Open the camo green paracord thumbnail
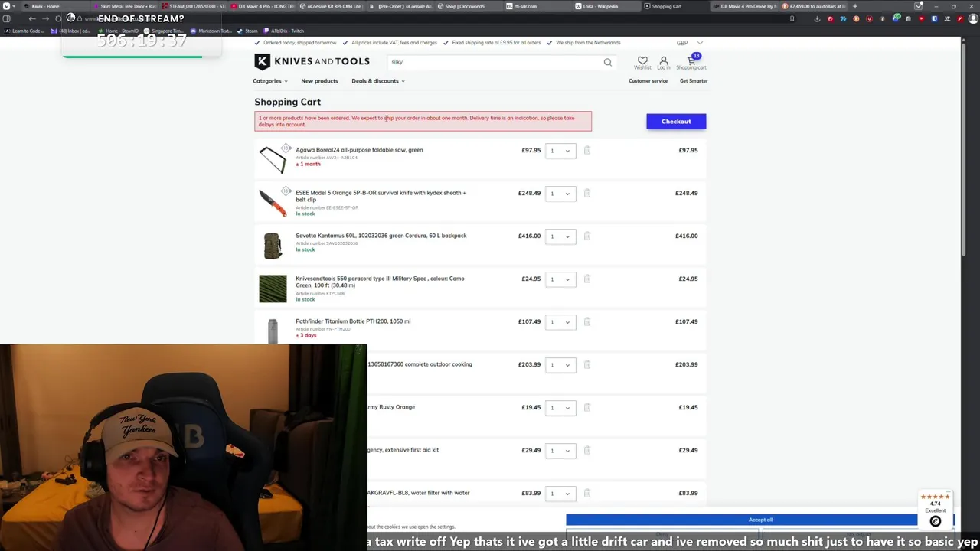 [273, 289]
